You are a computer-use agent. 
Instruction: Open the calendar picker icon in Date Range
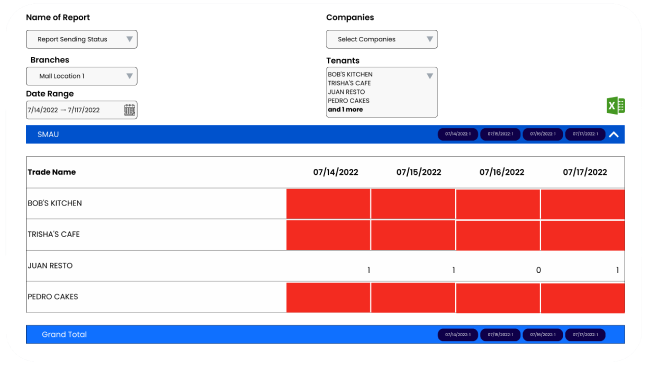129,110
